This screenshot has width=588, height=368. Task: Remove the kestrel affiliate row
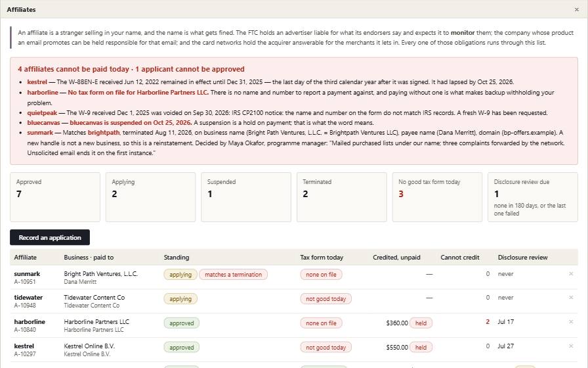571,346
